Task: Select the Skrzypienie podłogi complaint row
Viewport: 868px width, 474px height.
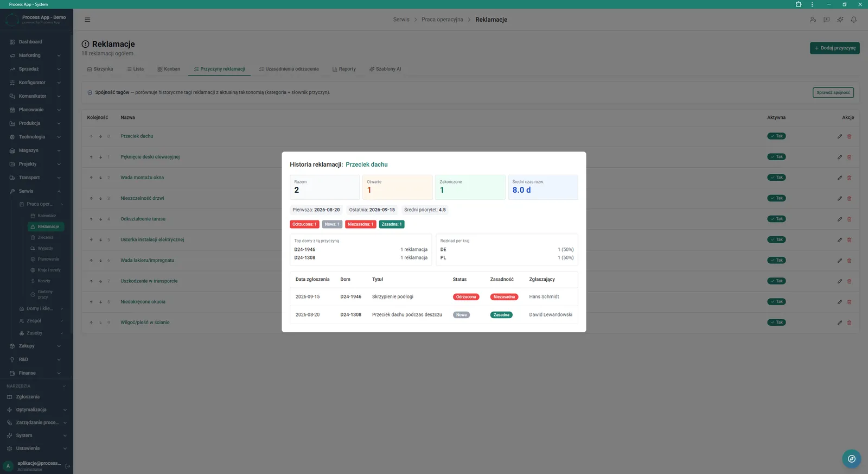Action: click(433, 297)
